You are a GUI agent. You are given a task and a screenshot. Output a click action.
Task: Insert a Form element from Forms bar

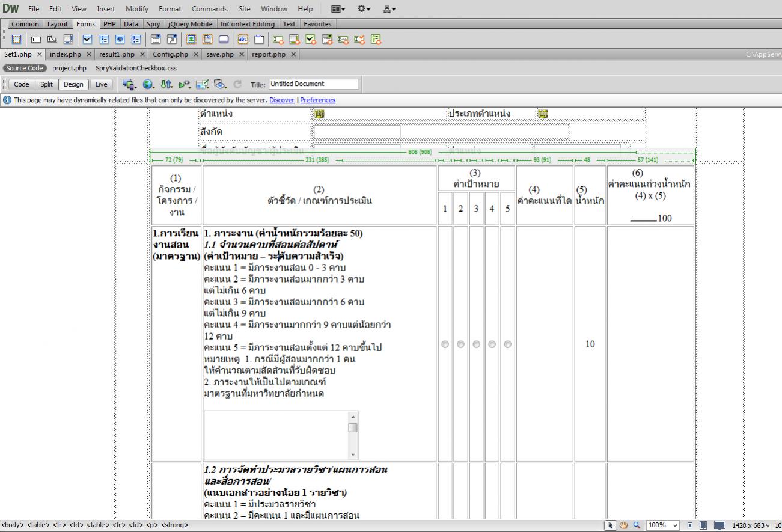(x=17, y=39)
